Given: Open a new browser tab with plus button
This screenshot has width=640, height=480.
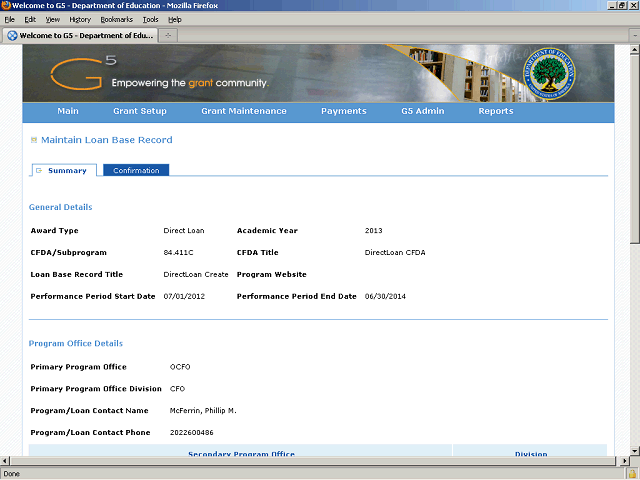Looking at the screenshot, I should tap(168, 36).
